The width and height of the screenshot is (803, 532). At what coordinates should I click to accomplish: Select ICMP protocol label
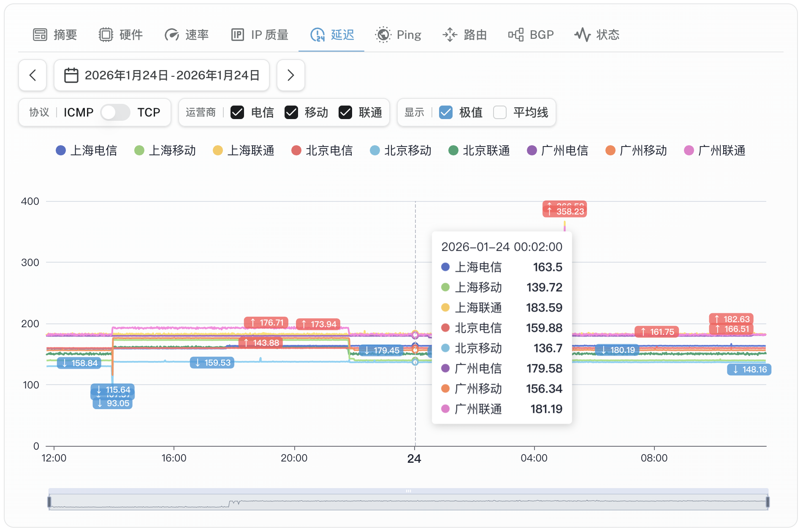[x=79, y=112]
